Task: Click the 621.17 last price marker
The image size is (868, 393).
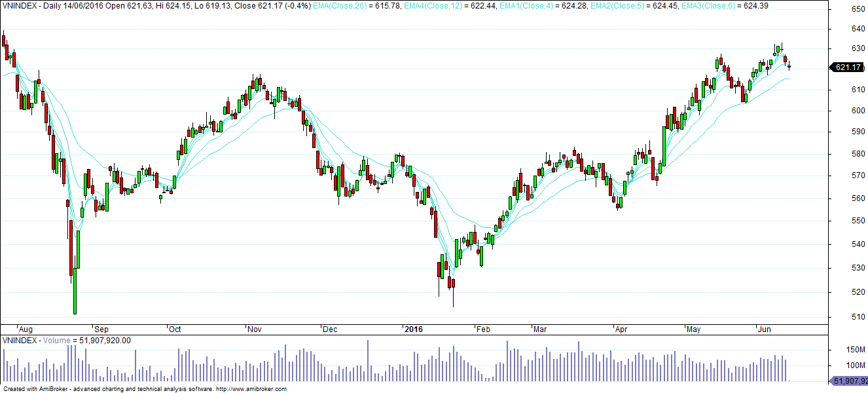Action: pyautogui.click(x=848, y=67)
